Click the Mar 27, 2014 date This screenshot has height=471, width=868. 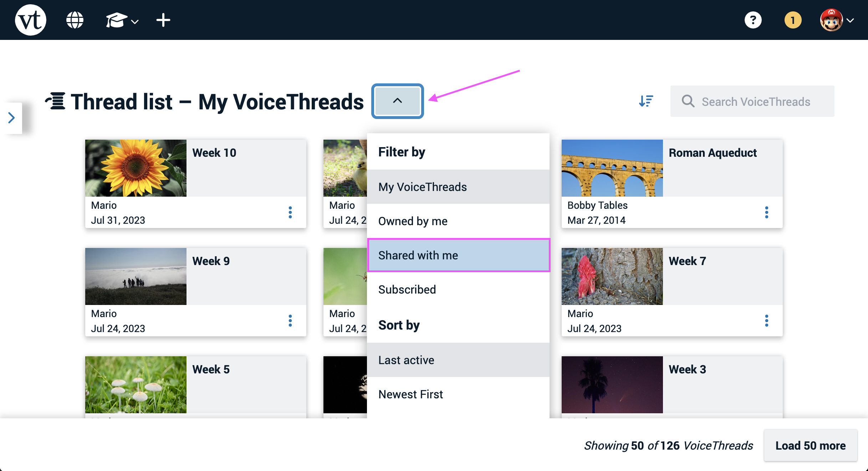pos(596,220)
